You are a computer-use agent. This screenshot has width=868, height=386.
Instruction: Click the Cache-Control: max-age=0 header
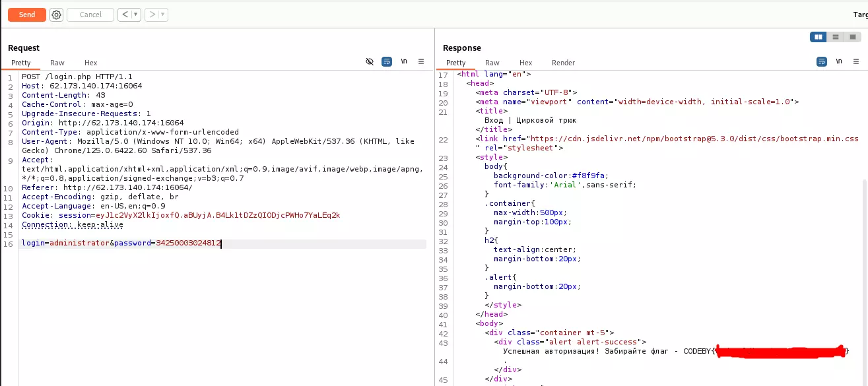tap(77, 104)
